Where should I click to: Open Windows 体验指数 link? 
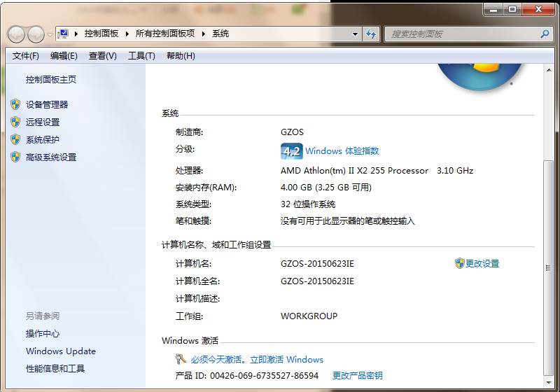[342, 151]
